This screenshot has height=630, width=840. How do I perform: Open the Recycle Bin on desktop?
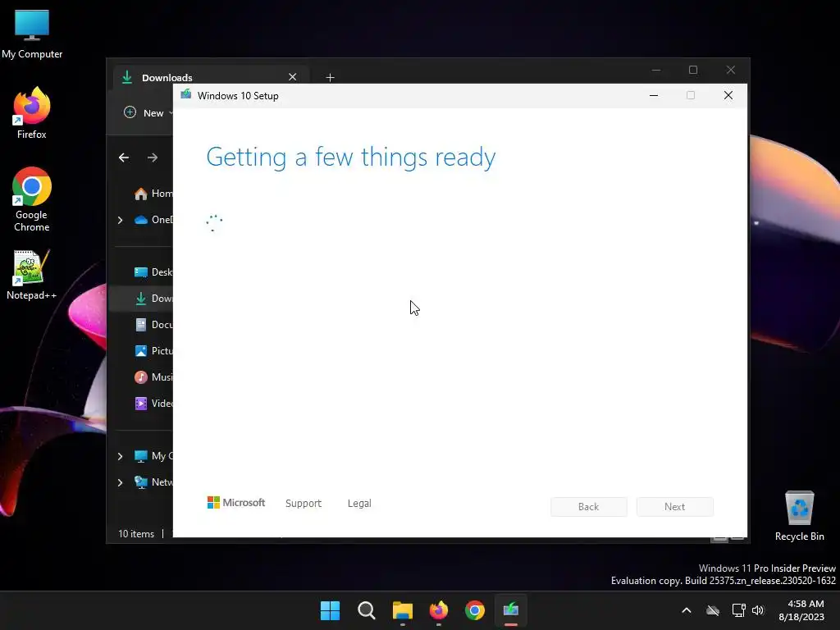click(x=799, y=516)
